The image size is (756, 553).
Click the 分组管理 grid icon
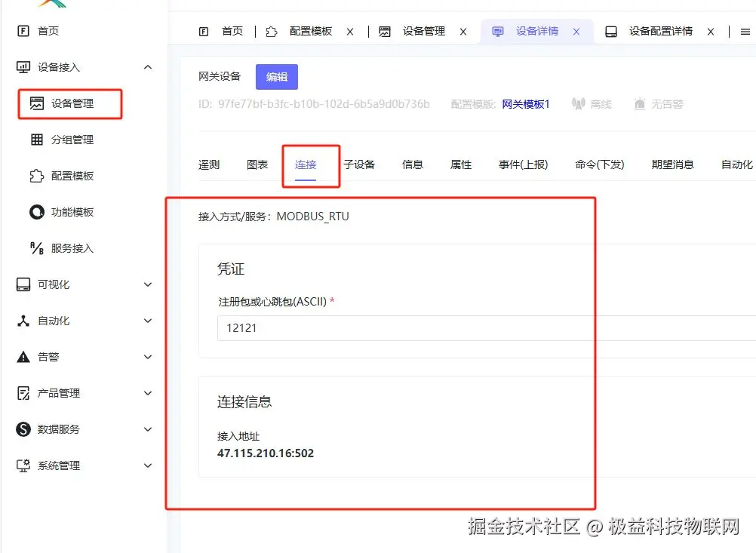tap(37, 140)
